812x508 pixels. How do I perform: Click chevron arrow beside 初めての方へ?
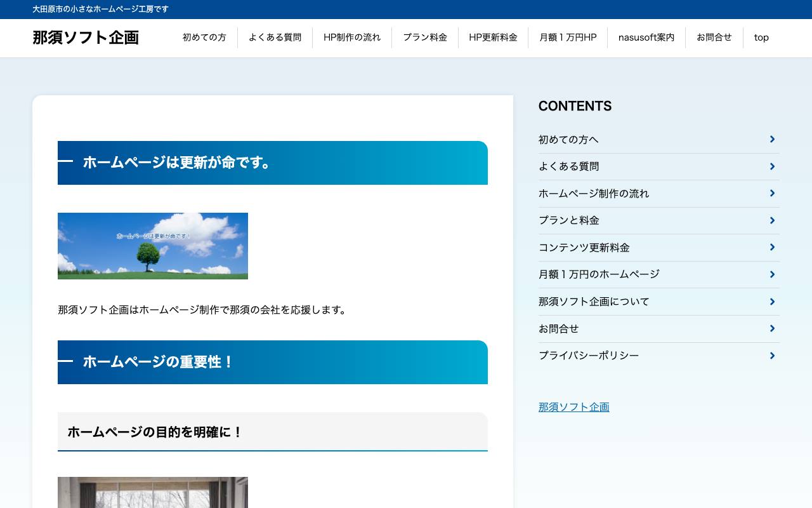(772, 139)
